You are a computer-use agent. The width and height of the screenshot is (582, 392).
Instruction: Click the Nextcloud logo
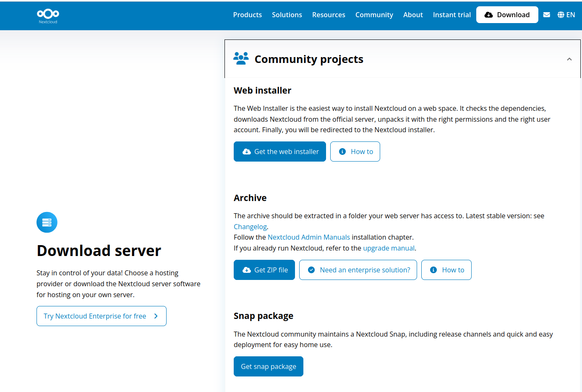[48, 16]
